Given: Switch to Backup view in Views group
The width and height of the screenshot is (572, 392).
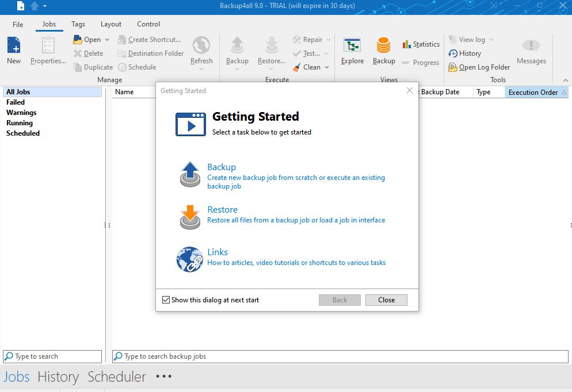Looking at the screenshot, I should [x=384, y=51].
